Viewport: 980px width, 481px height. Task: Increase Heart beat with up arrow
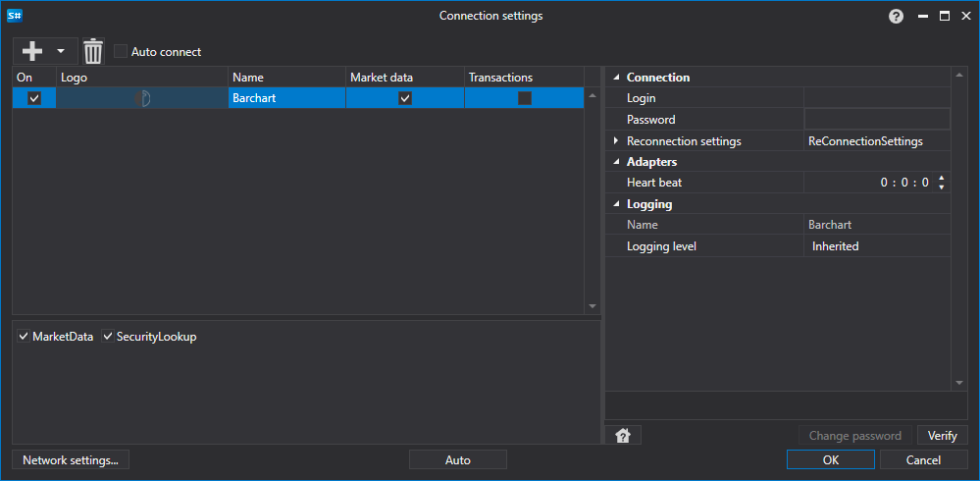pos(941,179)
